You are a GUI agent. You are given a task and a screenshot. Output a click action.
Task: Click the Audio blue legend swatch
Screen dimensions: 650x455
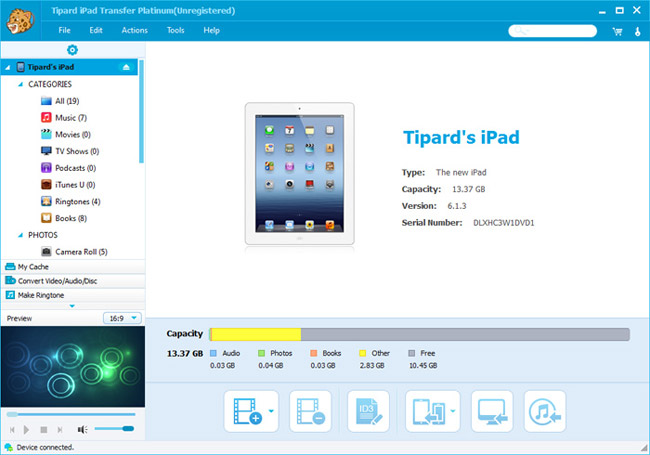tap(213, 353)
